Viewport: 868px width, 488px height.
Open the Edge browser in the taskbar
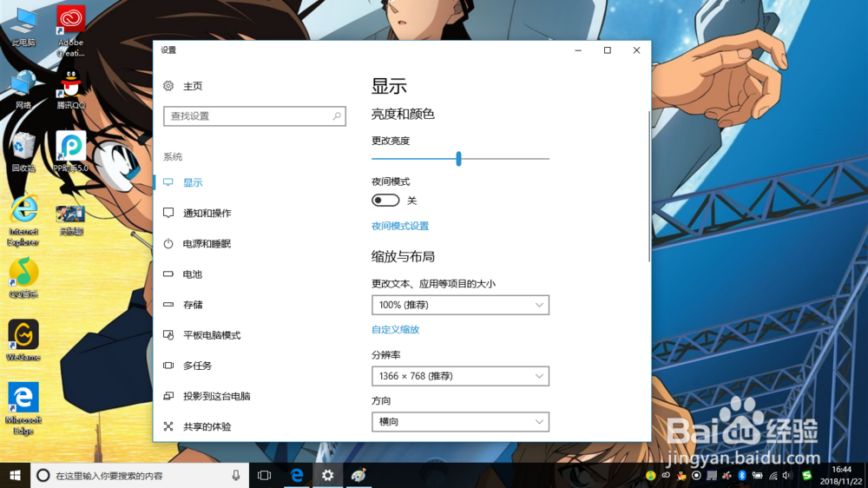tap(297, 475)
